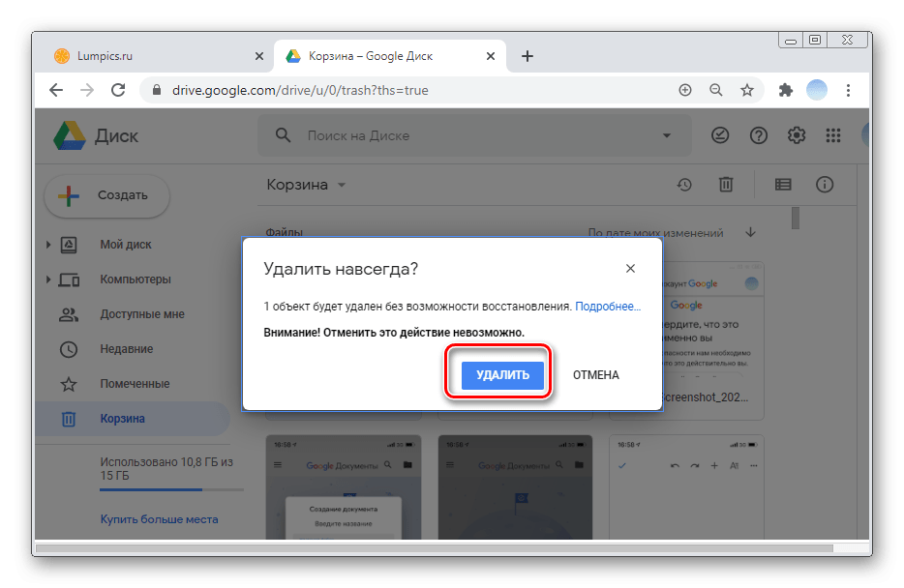Screen dimensions: 904x588
Task: Open Компьютеры in sidebar
Action: pyautogui.click(x=136, y=279)
